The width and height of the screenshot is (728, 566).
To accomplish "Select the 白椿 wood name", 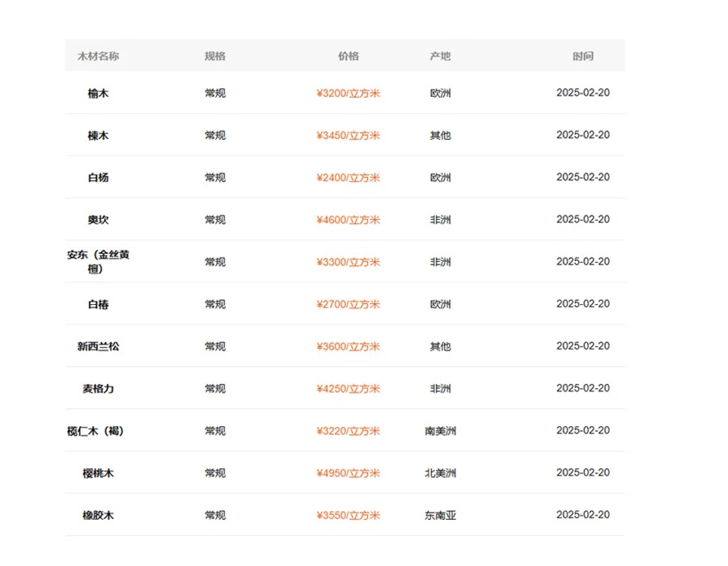I will (x=98, y=304).
